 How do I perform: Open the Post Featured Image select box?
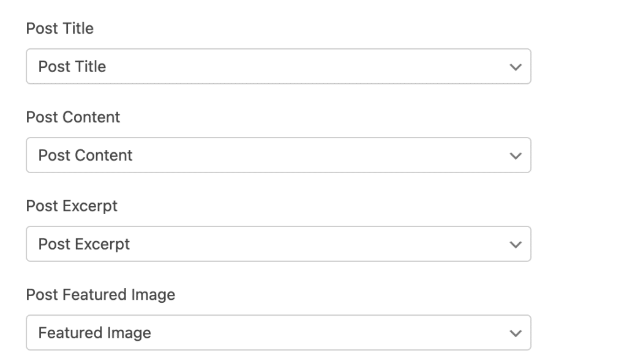click(278, 333)
